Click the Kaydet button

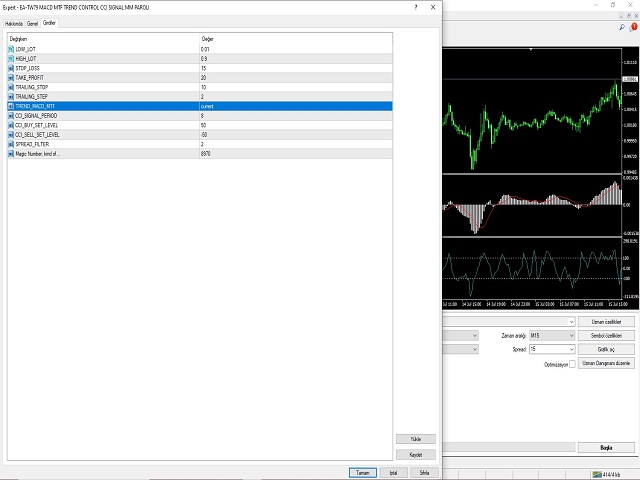(416, 455)
